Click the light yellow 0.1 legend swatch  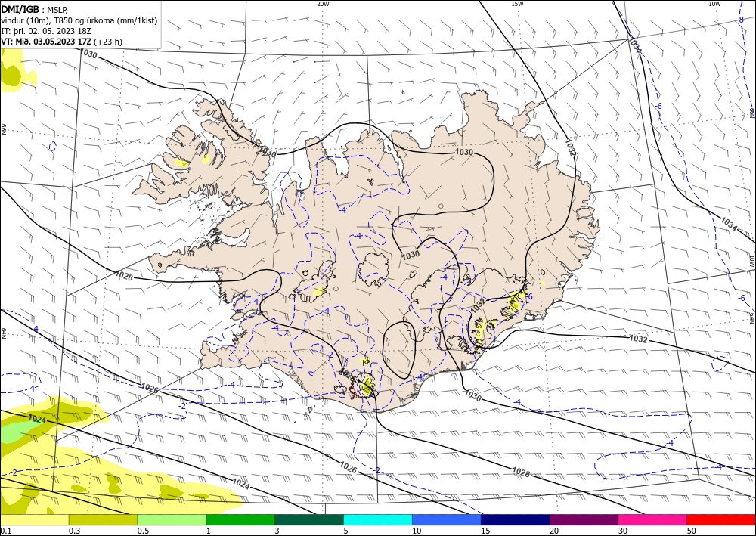coord(34,519)
